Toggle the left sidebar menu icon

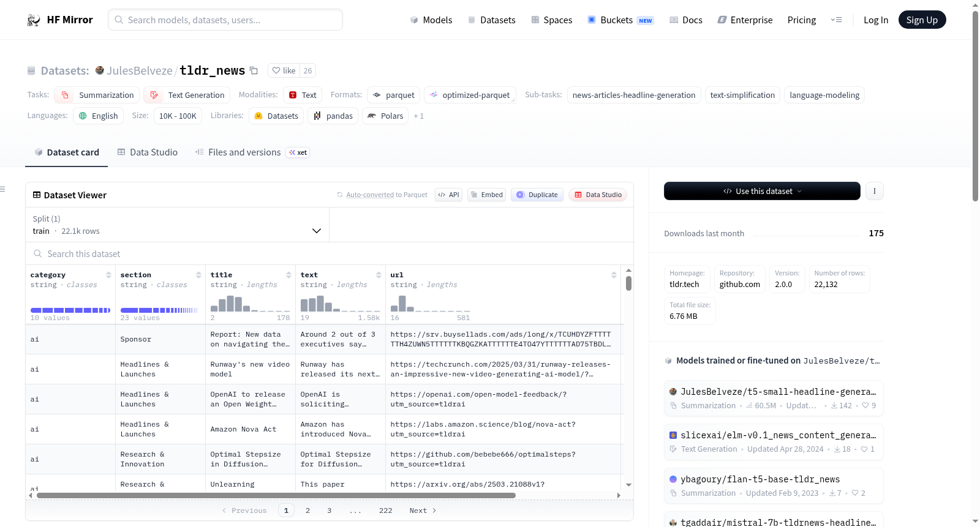tap(2, 189)
